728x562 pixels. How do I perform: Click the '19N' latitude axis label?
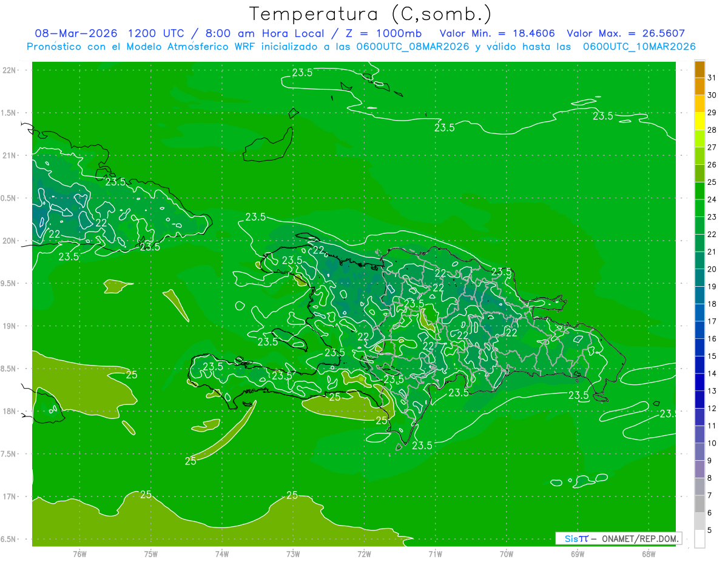click(9, 326)
